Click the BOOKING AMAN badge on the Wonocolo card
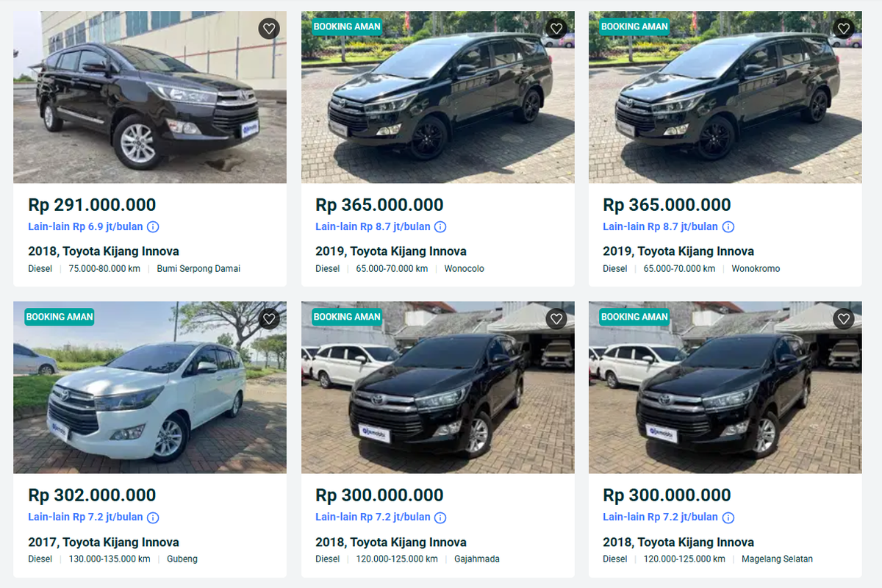The image size is (882, 588). click(346, 26)
